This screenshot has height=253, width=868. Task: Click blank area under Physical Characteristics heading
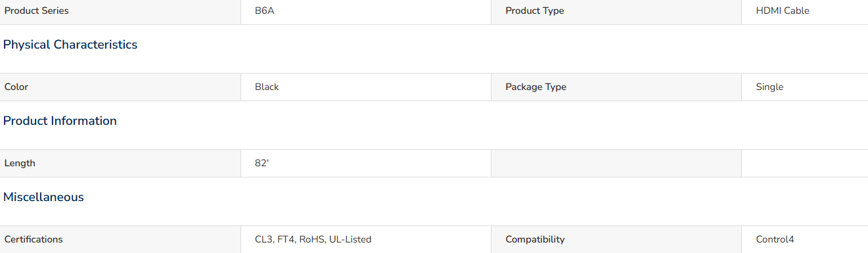click(x=434, y=64)
